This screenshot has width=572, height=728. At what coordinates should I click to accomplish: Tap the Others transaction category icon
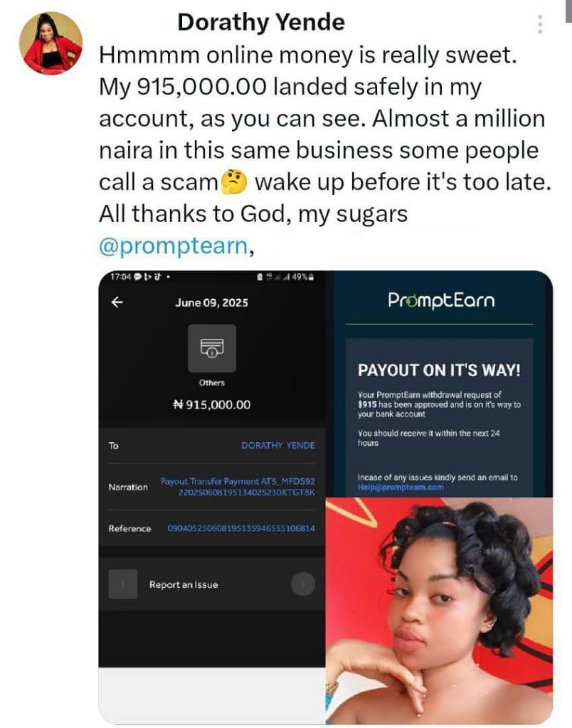tap(212, 348)
